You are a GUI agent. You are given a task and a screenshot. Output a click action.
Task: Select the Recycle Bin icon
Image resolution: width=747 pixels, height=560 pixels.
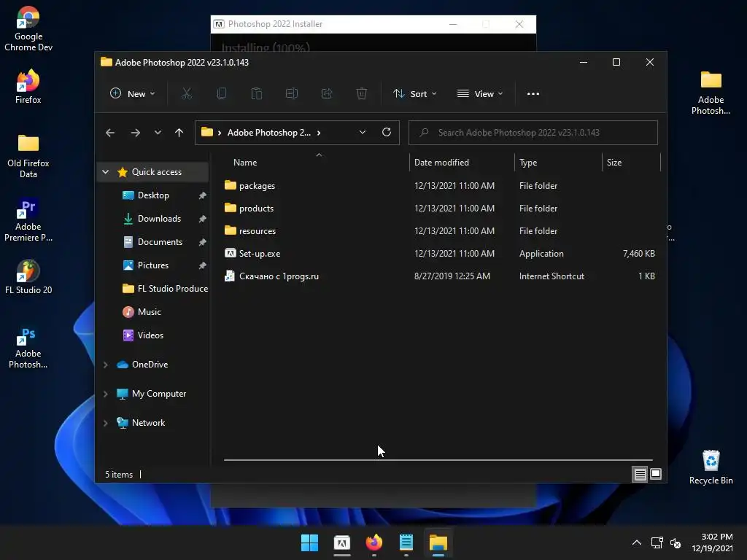pos(711,467)
